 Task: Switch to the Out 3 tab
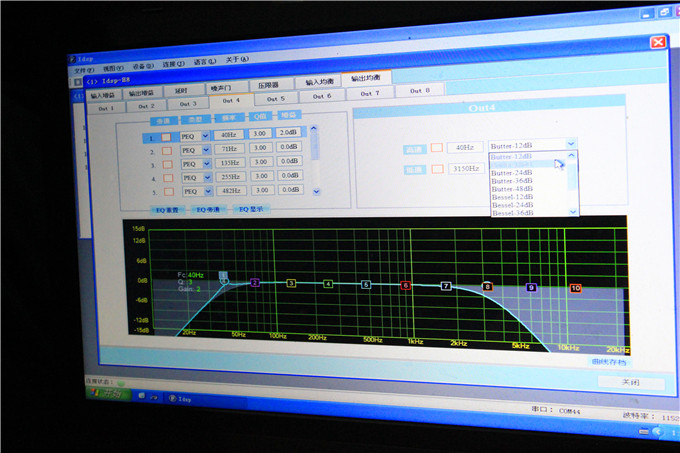(188, 104)
